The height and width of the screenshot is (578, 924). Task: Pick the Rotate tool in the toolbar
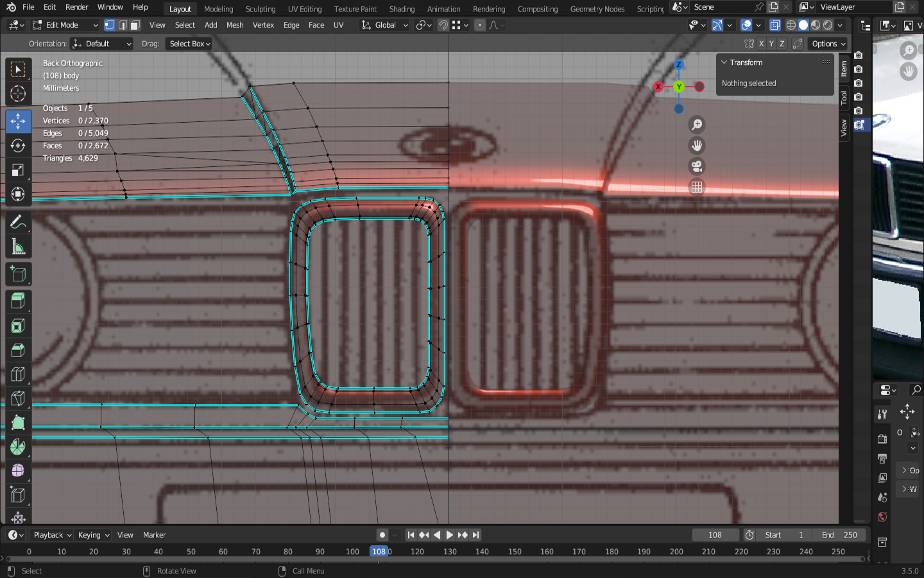(18, 145)
